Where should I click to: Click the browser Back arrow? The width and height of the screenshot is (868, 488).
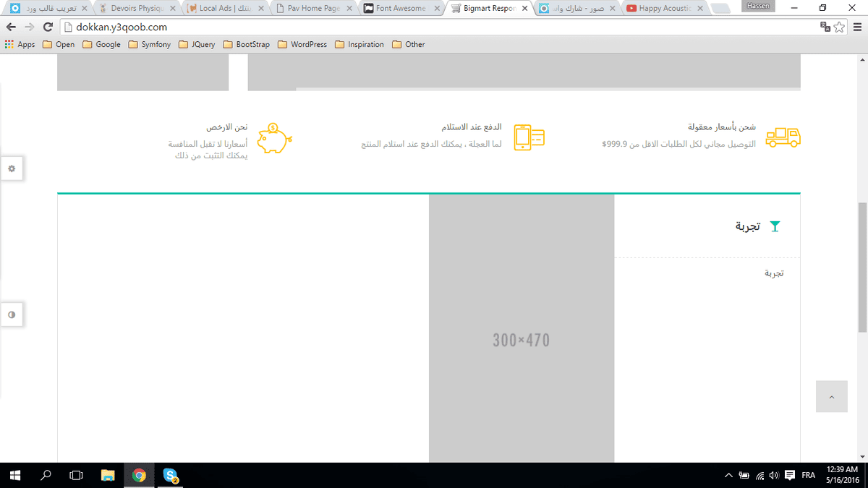(x=11, y=27)
